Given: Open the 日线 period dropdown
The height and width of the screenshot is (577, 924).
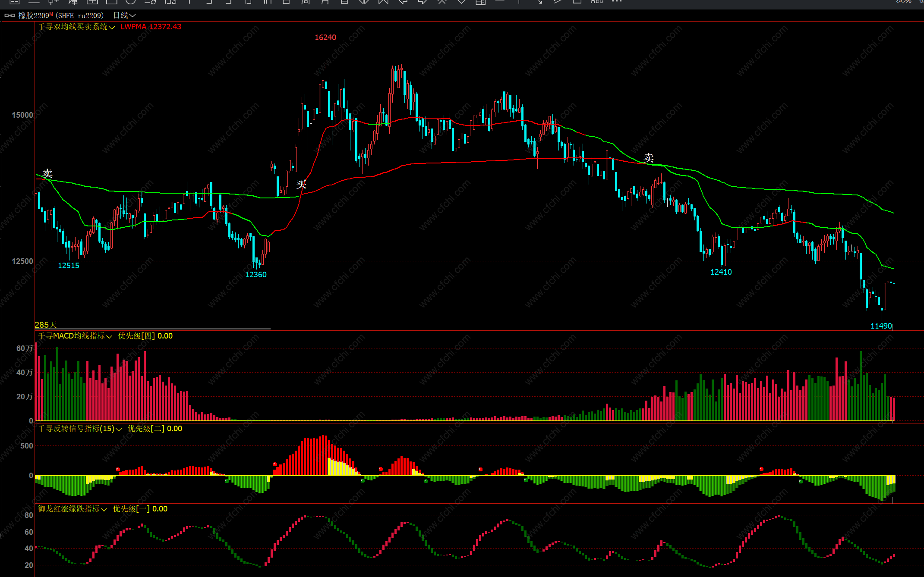Looking at the screenshot, I should pos(124,16).
